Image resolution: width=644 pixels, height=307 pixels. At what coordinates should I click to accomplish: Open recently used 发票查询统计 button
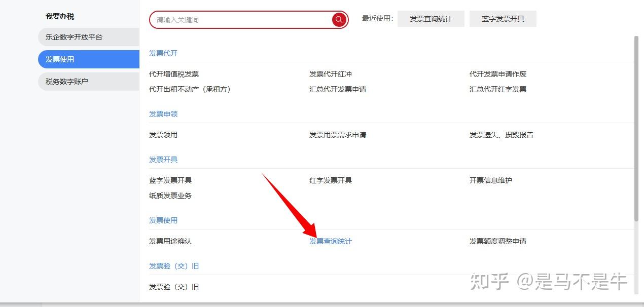[431, 19]
